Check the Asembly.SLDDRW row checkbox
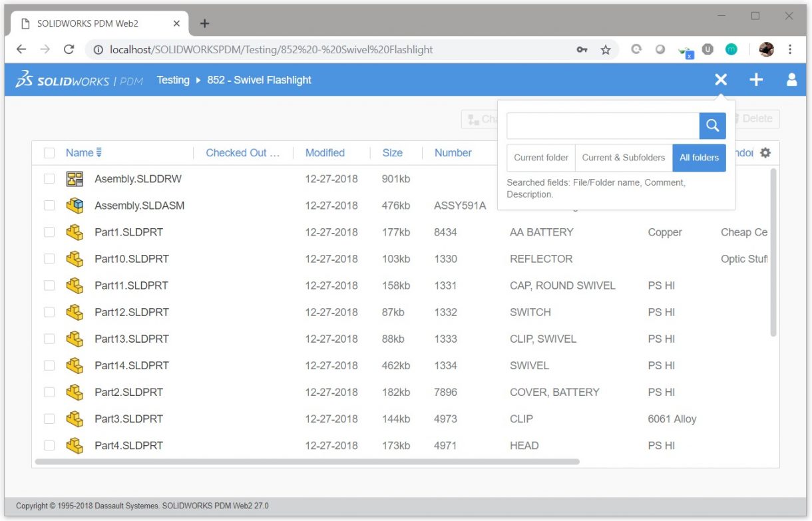 pos(49,179)
